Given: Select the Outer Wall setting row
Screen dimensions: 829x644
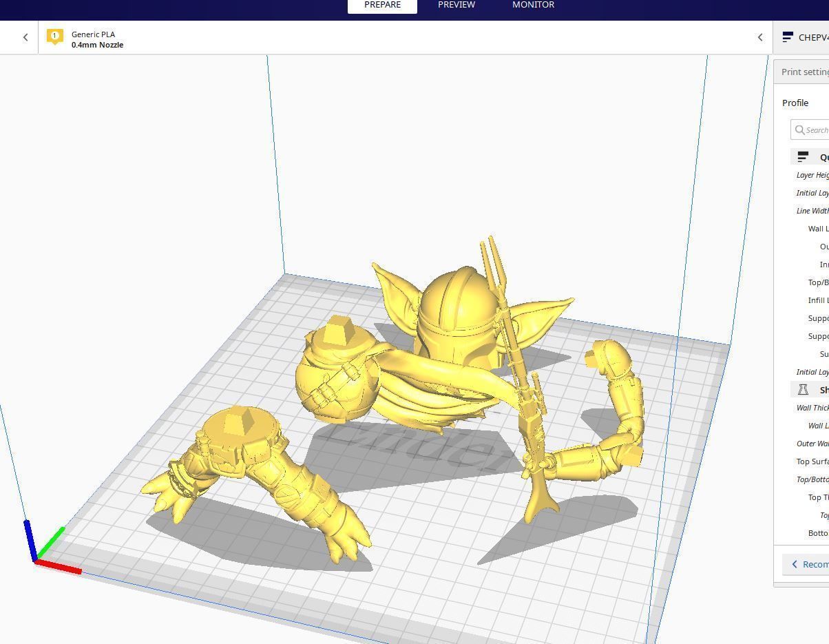Looking at the screenshot, I should click(812, 444).
